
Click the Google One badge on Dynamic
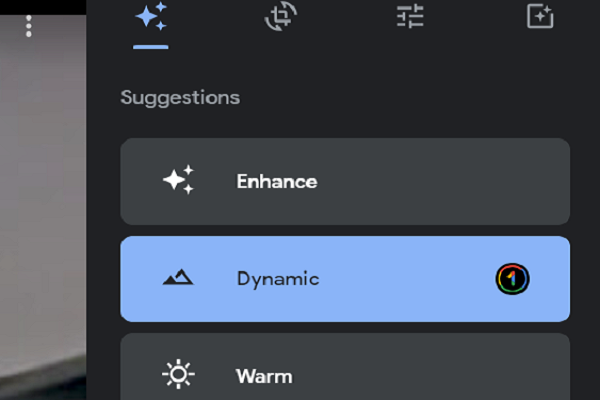513,279
